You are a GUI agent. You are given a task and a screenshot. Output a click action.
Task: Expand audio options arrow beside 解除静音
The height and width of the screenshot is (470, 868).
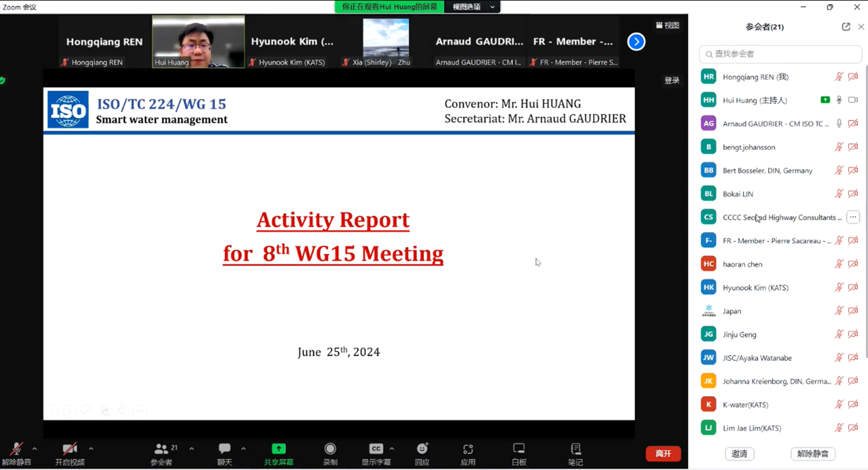click(34, 449)
